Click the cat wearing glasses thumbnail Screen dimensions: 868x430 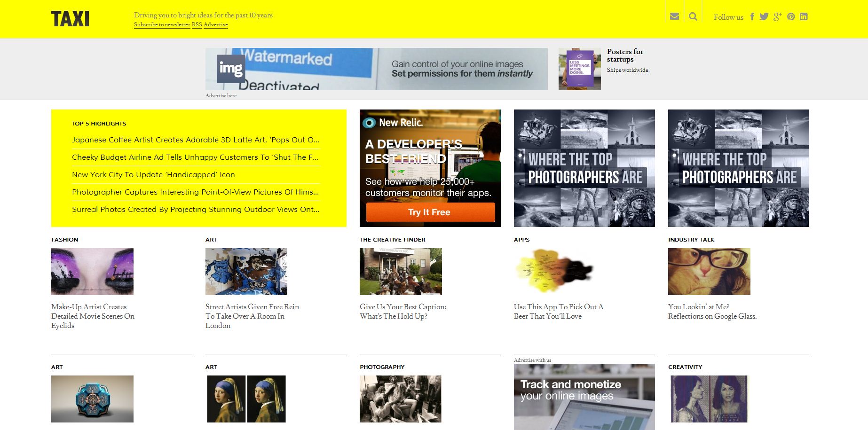tap(709, 272)
